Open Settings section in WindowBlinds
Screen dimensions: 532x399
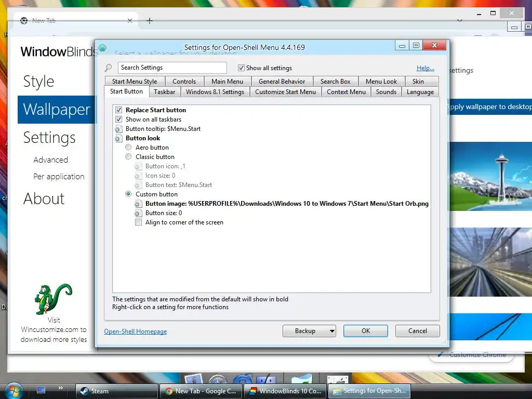[49, 137]
